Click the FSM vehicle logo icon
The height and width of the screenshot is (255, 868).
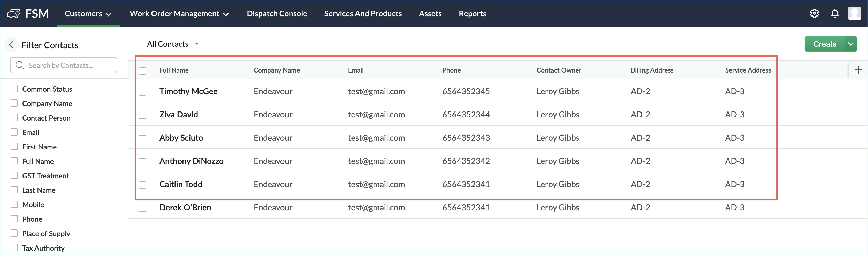tap(13, 14)
